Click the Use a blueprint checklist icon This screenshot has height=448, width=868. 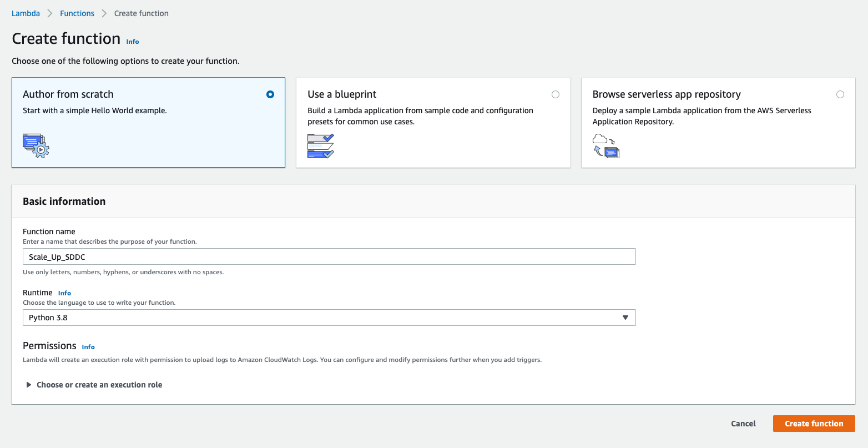point(321,146)
